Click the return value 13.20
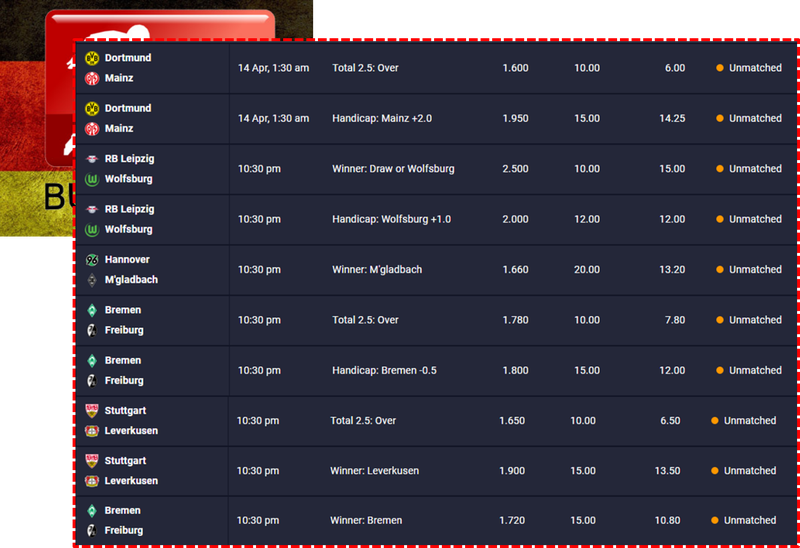Image resolution: width=800 pixels, height=548 pixels. (672, 269)
